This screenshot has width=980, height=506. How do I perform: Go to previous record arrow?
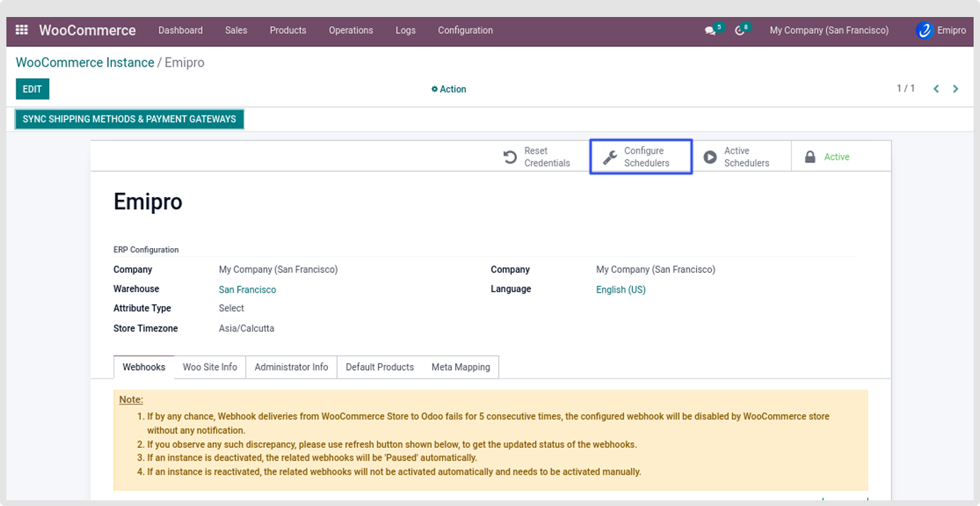936,89
